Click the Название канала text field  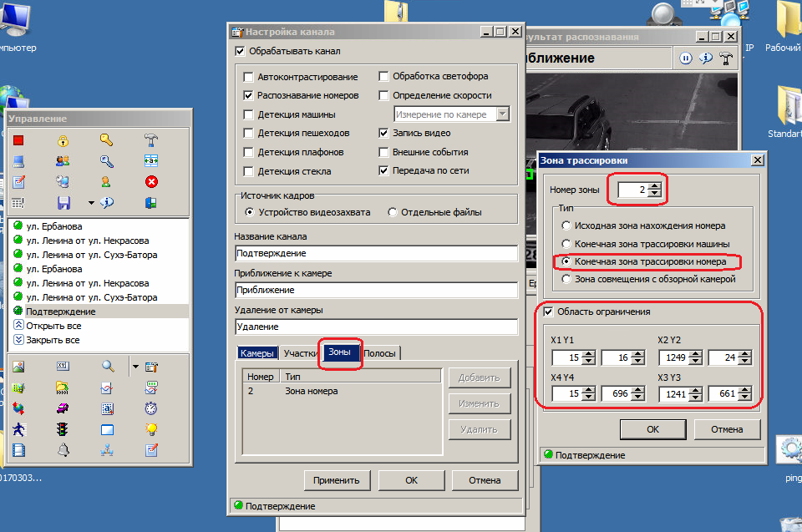[377, 253]
